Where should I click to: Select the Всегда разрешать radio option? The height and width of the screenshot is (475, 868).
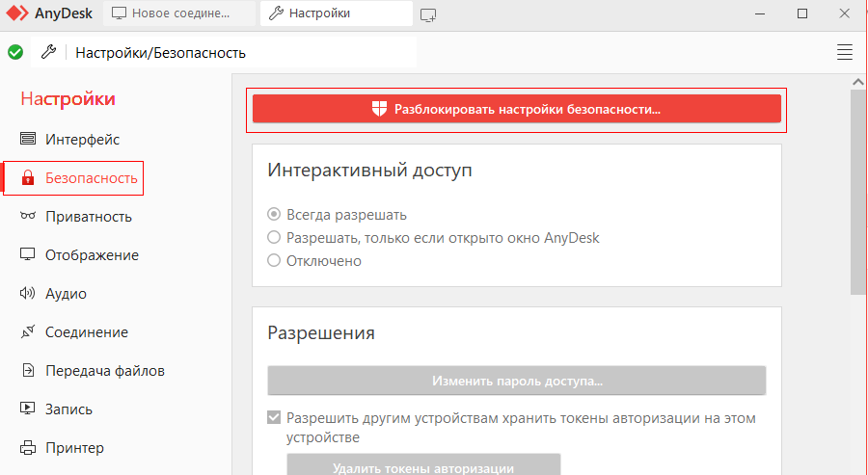pos(274,215)
